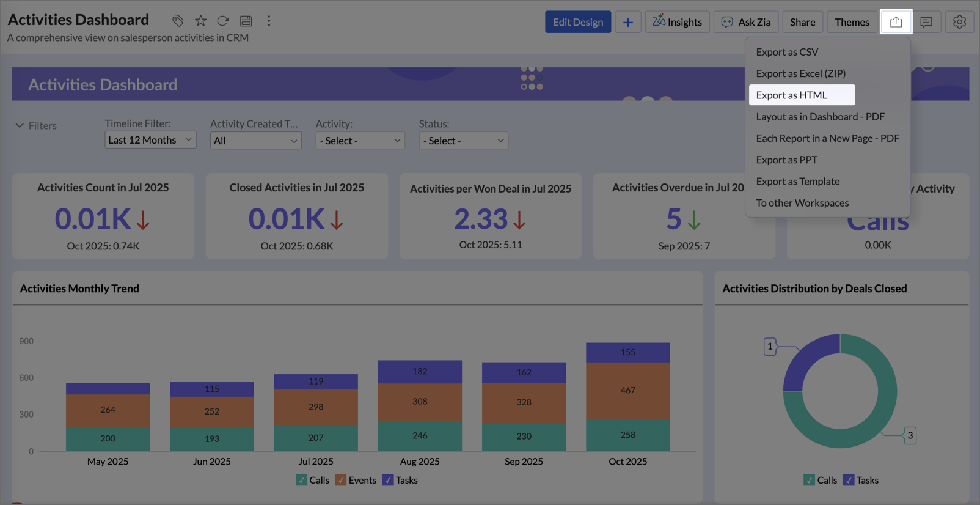Image resolution: width=980 pixels, height=505 pixels.
Task: Open the three-dot more options menu
Action: tap(269, 21)
